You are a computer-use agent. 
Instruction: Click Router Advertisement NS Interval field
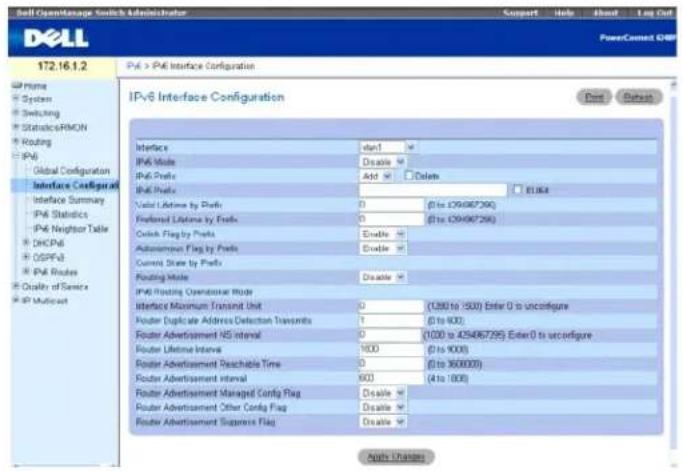coord(390,335)
